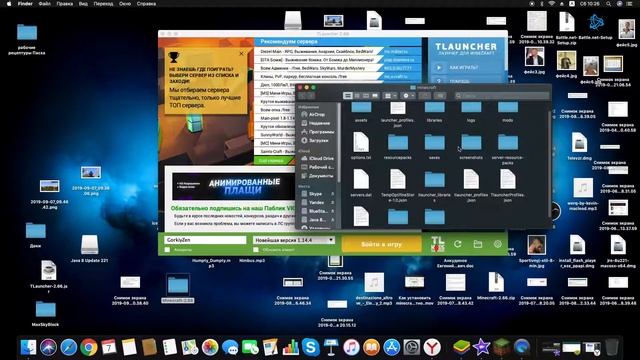Screen dimensions: 640x360
Task: Select the MaxSkyBlock desktop folder
Action: [x=45, y=313]
